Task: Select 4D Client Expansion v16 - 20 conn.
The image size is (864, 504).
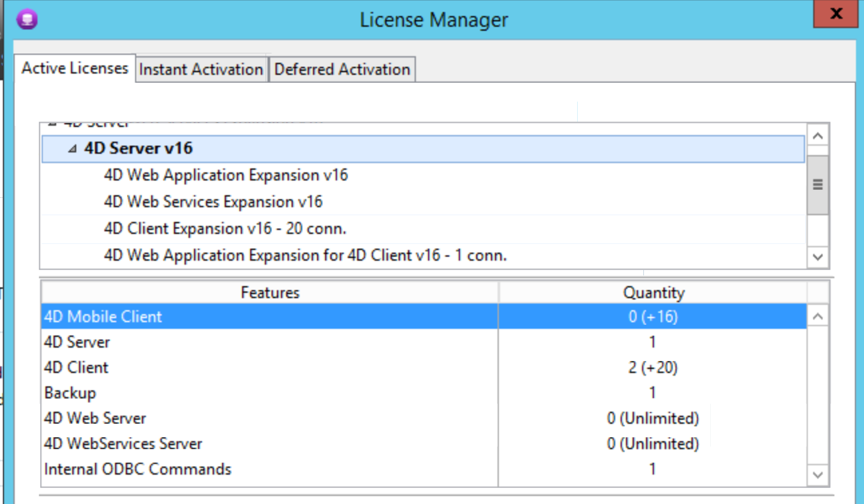Action: coord(225,229)
